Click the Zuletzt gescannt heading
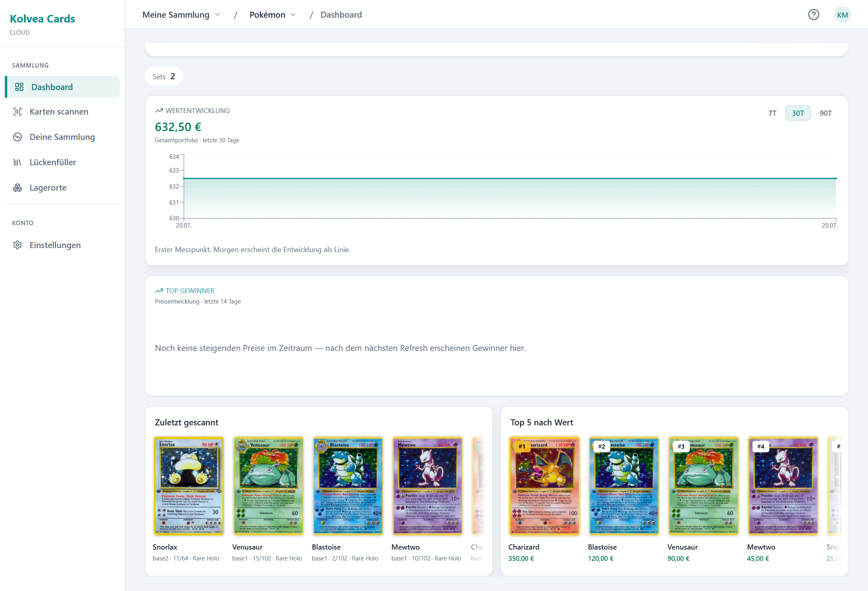 point(186,423)
